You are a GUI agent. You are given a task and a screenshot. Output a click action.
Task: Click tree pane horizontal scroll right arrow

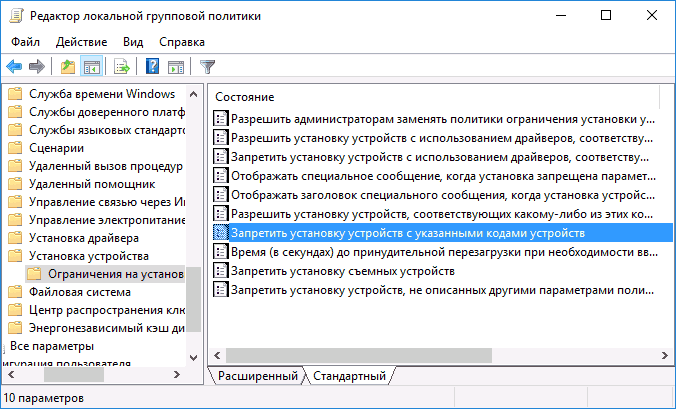pos(177,375)
